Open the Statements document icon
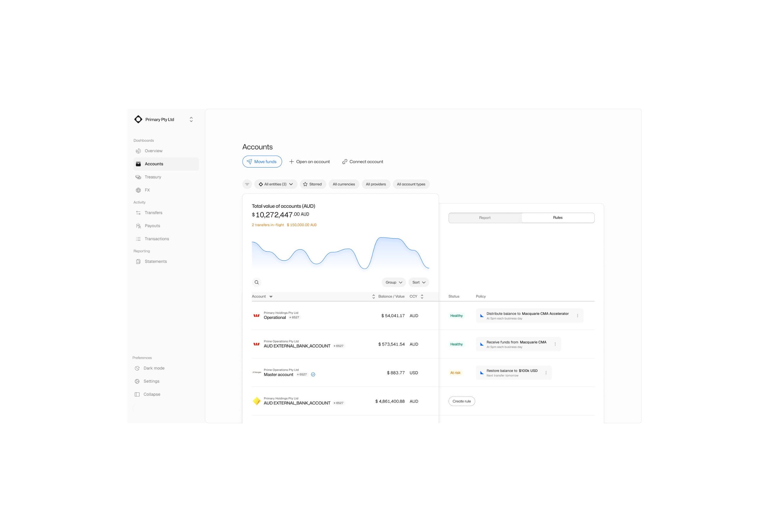Image resolution: width=769 pixels, height=532 pixels. point(138,261)
